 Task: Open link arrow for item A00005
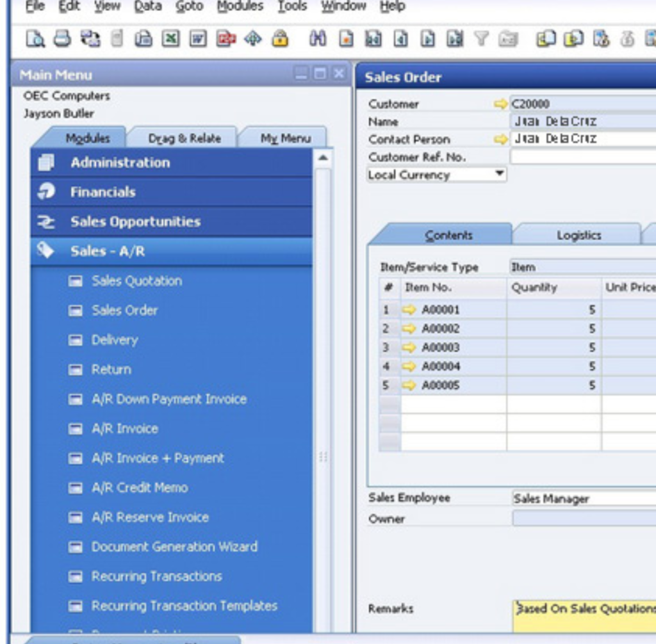[409, 385]
